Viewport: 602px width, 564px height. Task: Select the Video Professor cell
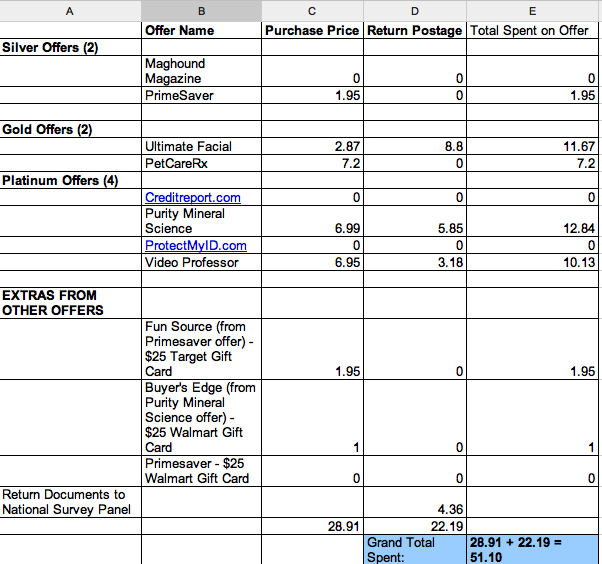[x=191, y=262]
